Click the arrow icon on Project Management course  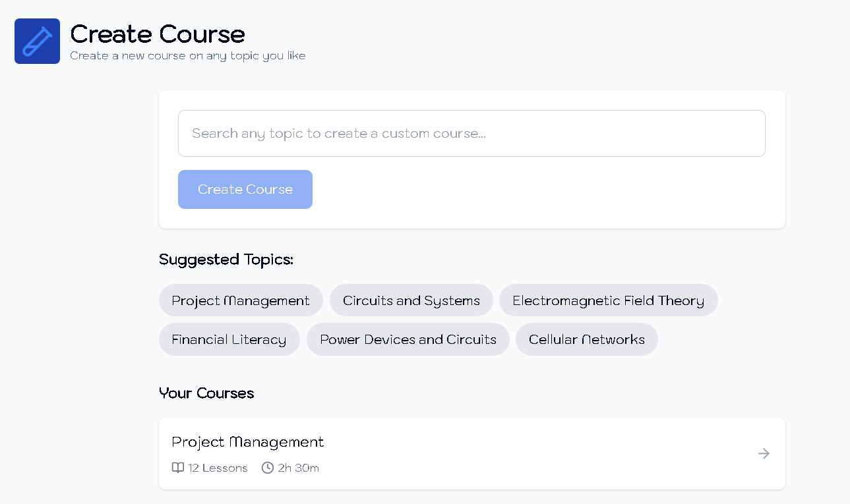point(764,453)
